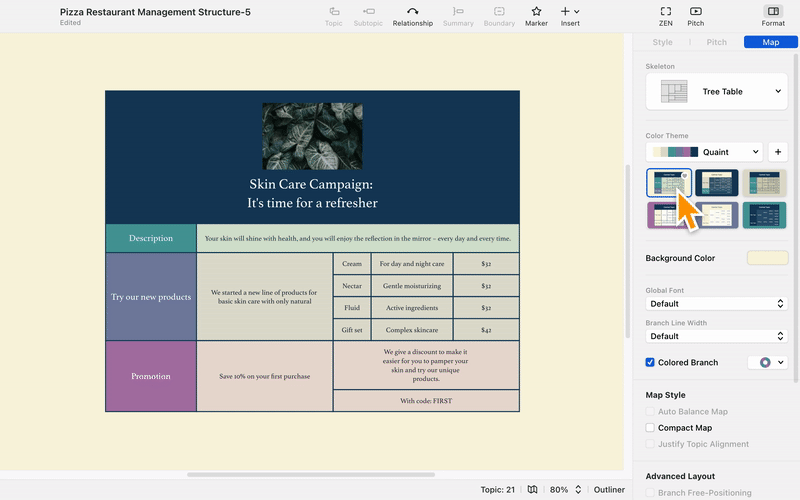The width and height of the screenshot is (800, 500).
Task: Select the Gift set cell
Action: pyautogui.click(x=352, y=330)
